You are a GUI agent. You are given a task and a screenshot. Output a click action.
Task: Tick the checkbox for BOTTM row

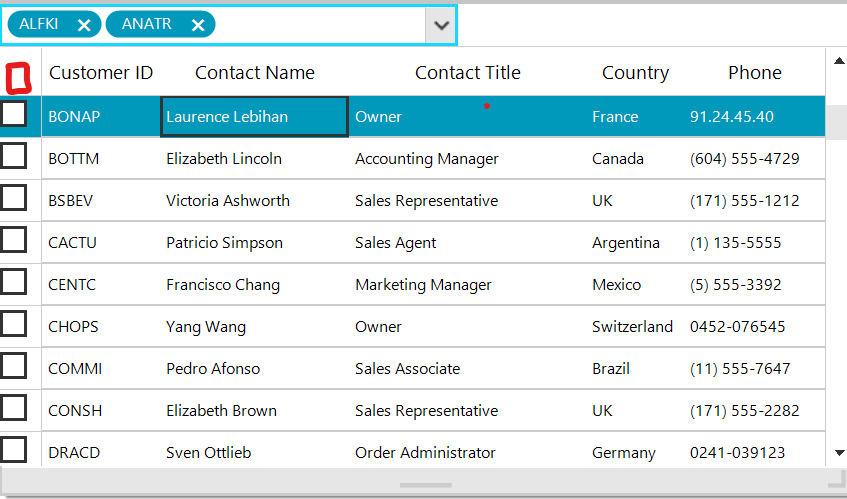14,157
